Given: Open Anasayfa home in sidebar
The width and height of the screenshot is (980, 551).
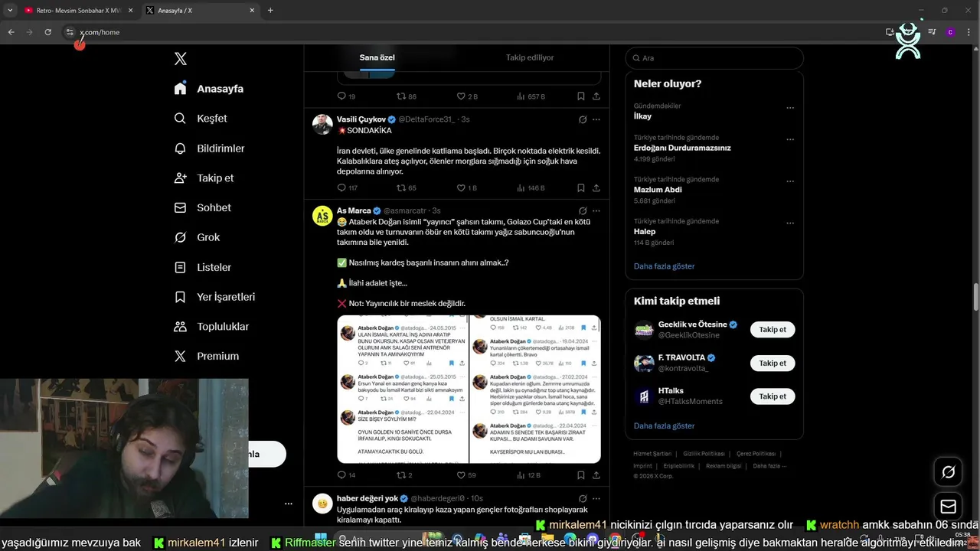Looking at the screenshot, I should (209, 89).
